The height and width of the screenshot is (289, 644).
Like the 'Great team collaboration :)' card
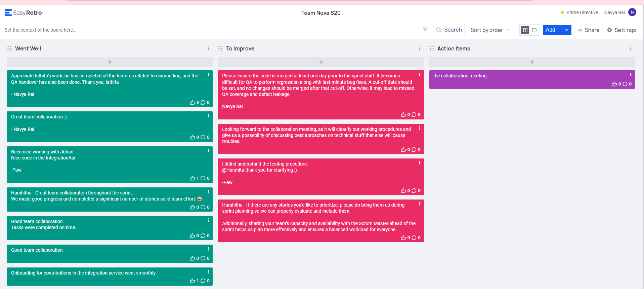pos(192,137)
